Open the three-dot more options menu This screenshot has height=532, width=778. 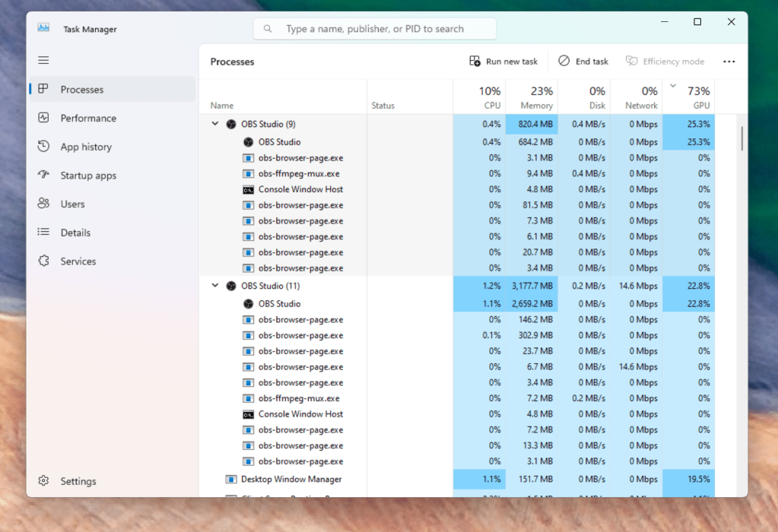click(729, 62)
